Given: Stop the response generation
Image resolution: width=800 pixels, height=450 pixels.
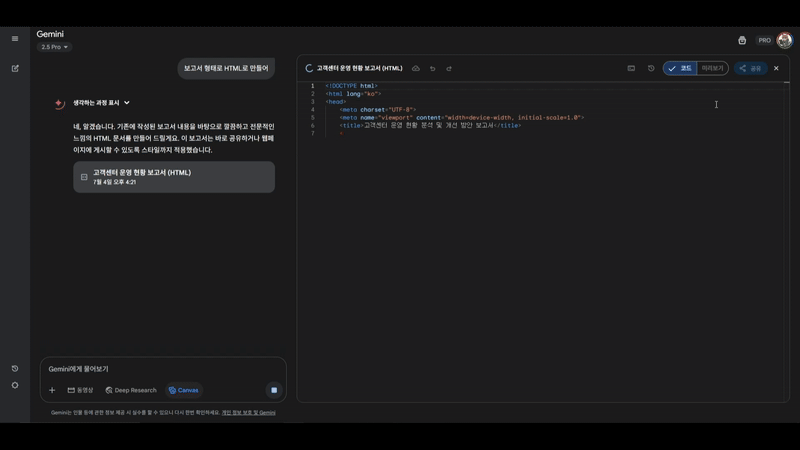Looking at the screenshot, I should click(x=273, y=390).
